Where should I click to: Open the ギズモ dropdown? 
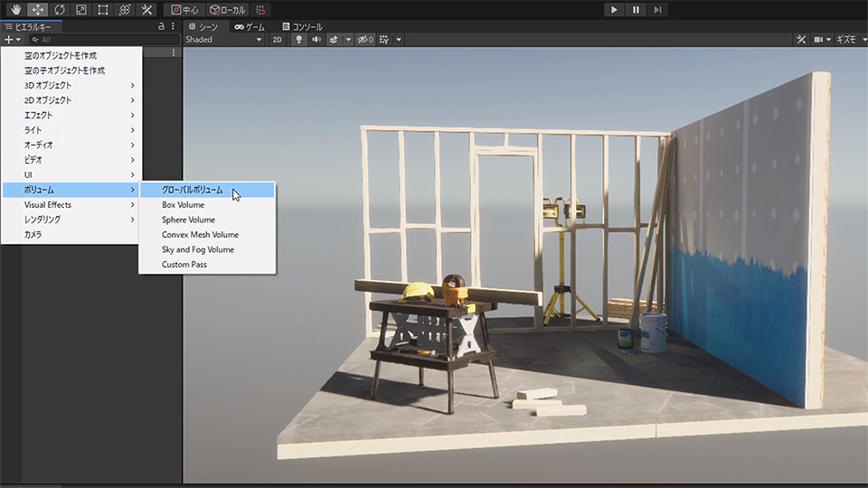pos(848,40)
